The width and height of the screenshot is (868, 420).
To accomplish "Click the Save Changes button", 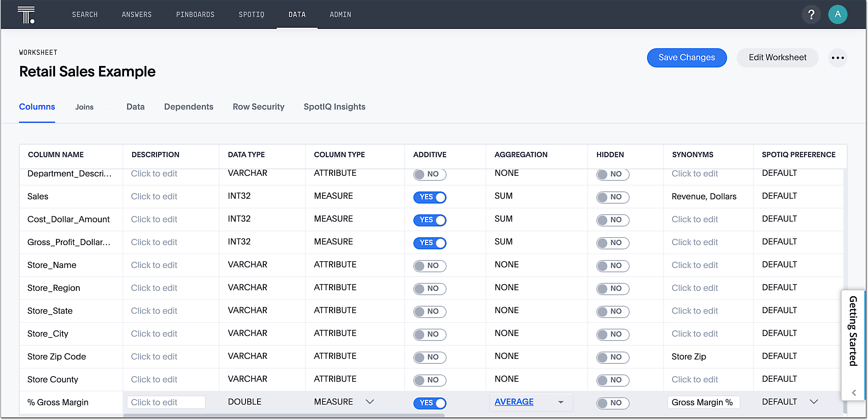I will tap(686, 58).
